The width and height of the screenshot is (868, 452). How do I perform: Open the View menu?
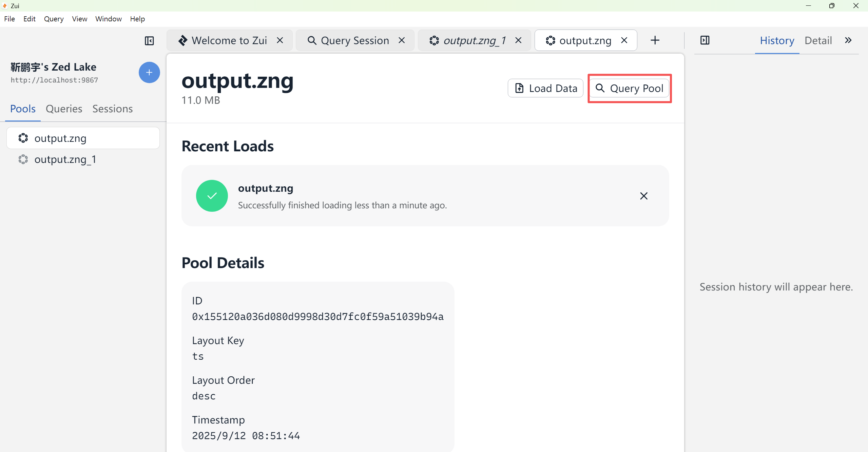[79, 19]
